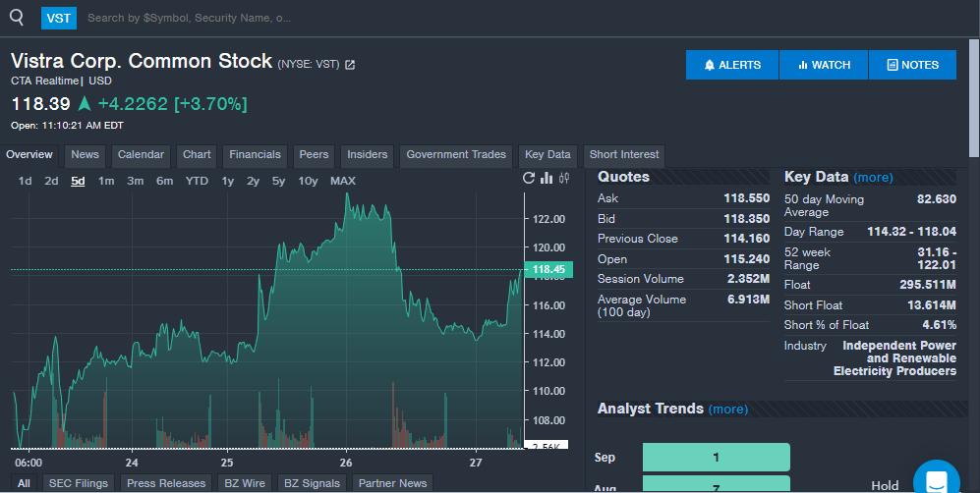Switch to bar chart type icon
This screenshot has height=493, width=980.
tap(547, 178)
